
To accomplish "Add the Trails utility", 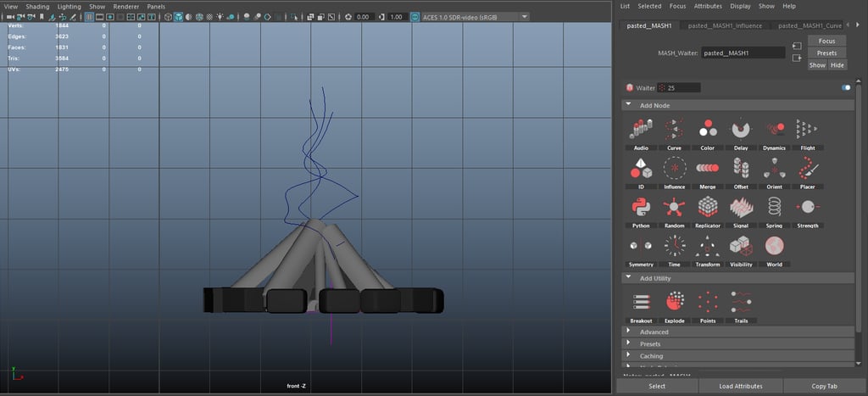I will point(741,303).
